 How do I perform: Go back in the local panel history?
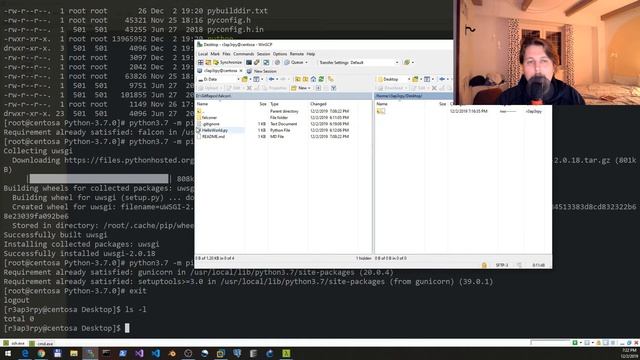[x=271, y=79]
